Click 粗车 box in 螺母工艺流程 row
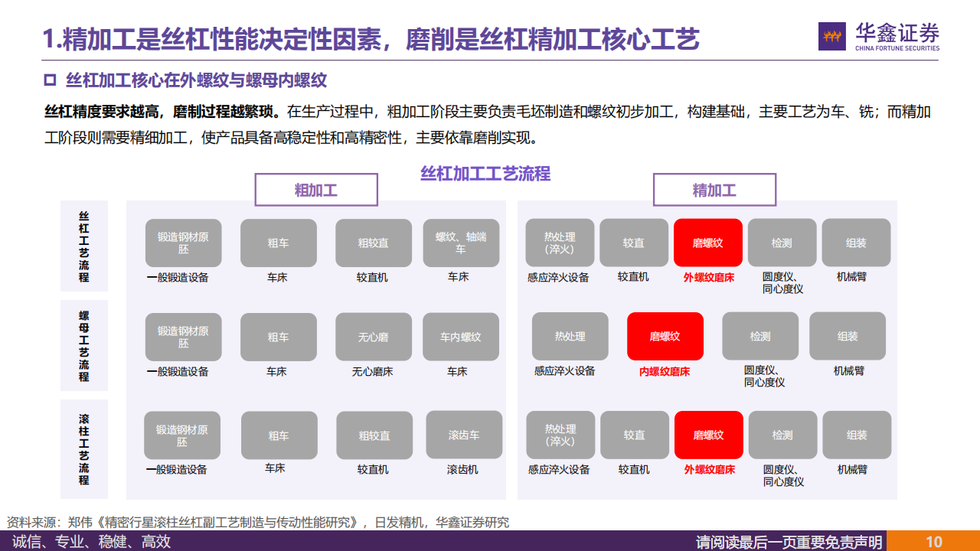The image size is (980, 551). point(279,337)
